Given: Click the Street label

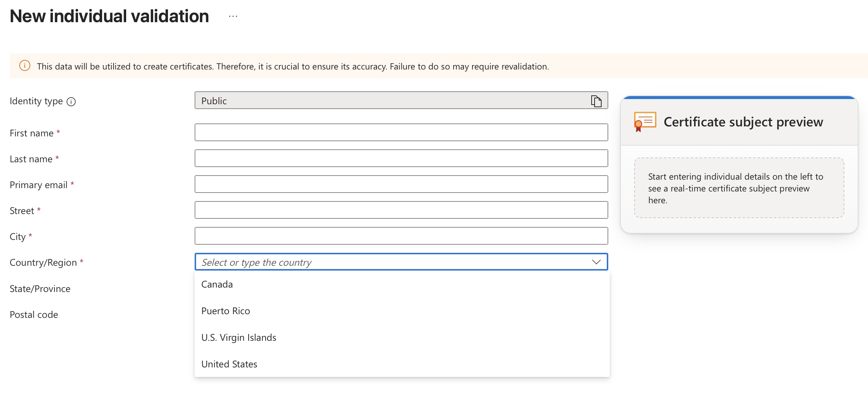Looking at the screenshot, I should click(x=22, y=211).
